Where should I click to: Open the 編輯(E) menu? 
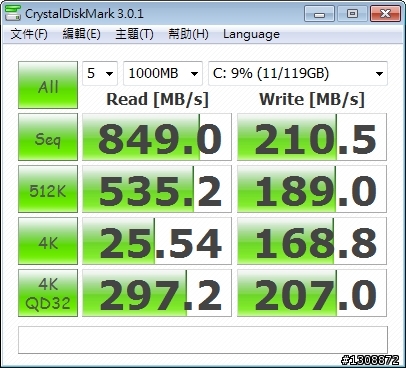82,34
